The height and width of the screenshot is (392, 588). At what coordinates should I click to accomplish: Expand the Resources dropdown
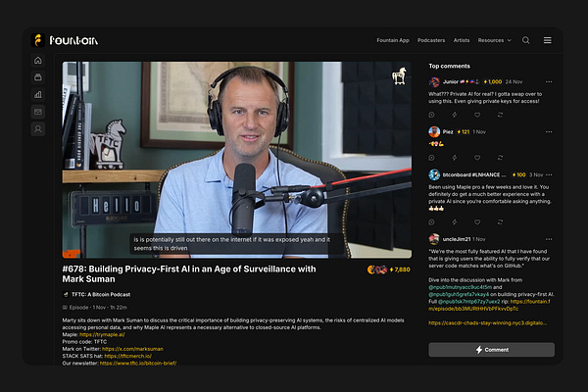494,40
